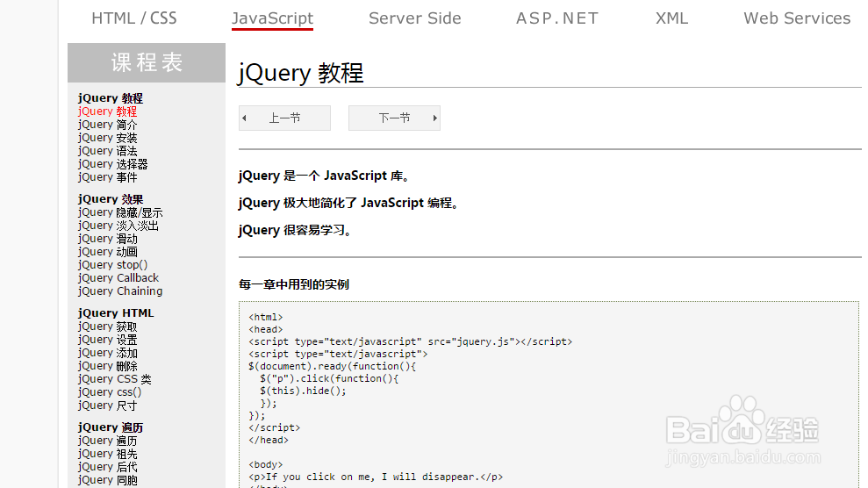Open jQuery 祖先 link
The height and width of the screenshot is (488, 868).
click(x=107, y=454)
